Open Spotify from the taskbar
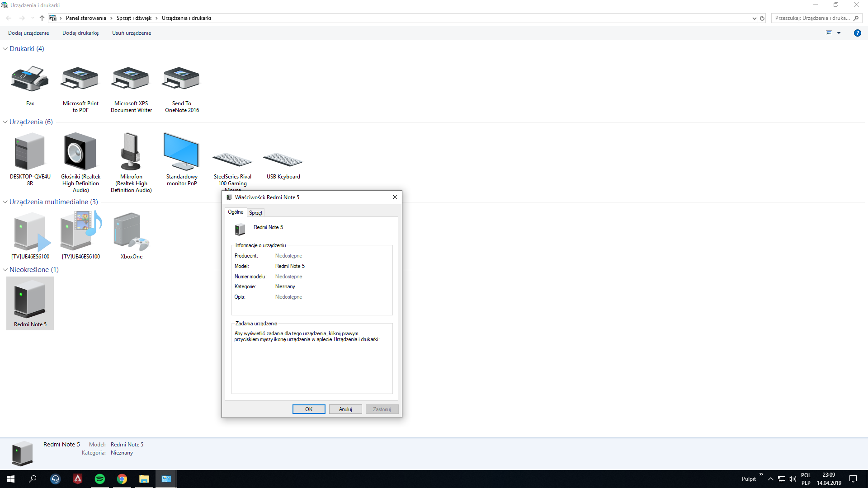The width and height of the screenshot is (868, 488). 100,479
